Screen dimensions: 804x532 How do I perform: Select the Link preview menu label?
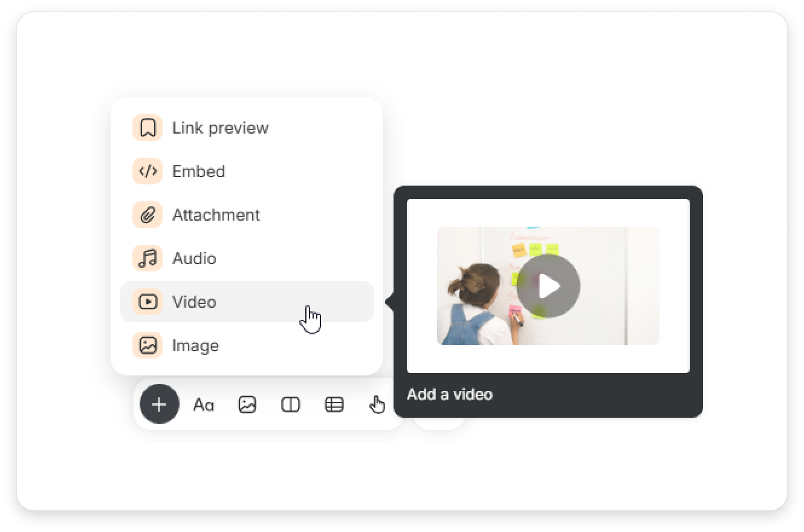tap(220, 128)
